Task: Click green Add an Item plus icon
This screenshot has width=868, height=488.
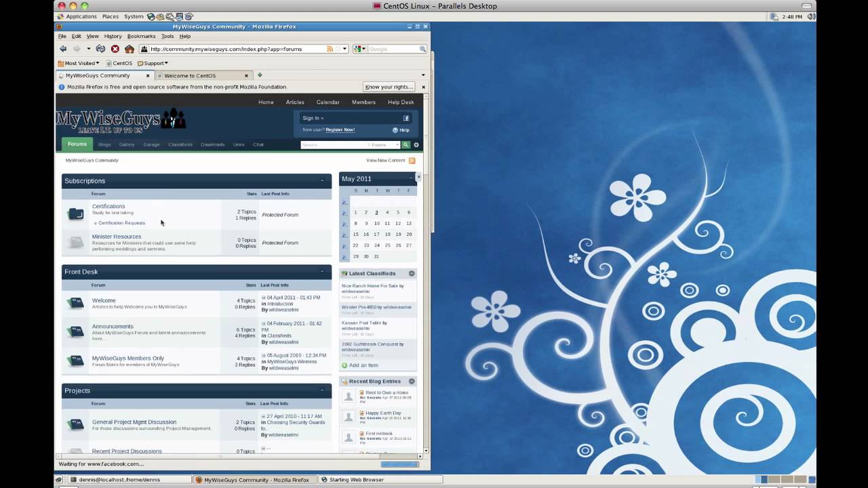Action: click(344, 365)
